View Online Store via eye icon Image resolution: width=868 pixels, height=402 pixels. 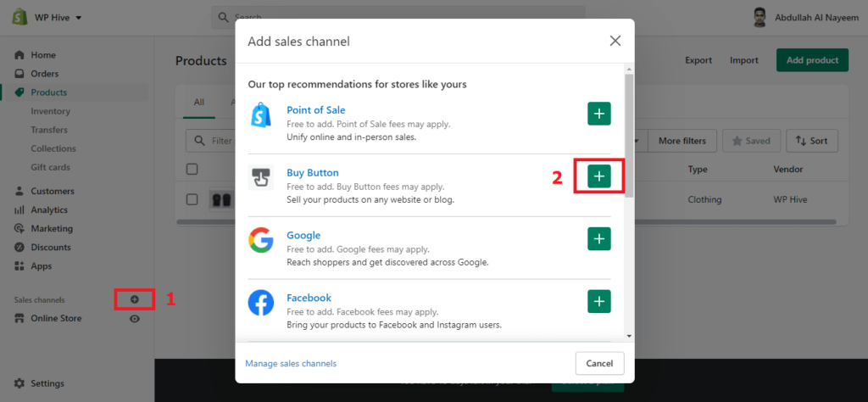[135, 319]
